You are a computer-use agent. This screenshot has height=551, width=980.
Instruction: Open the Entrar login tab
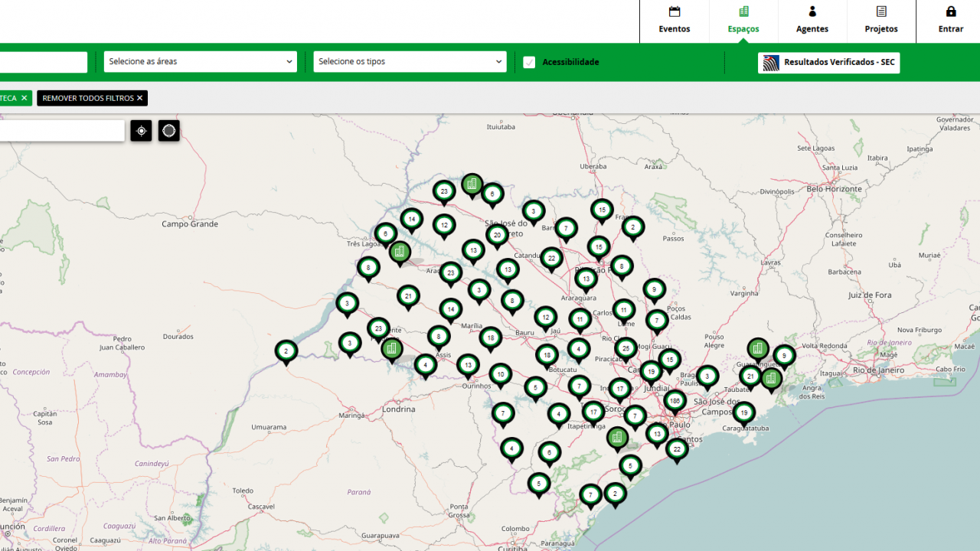(x=951, y=21)
